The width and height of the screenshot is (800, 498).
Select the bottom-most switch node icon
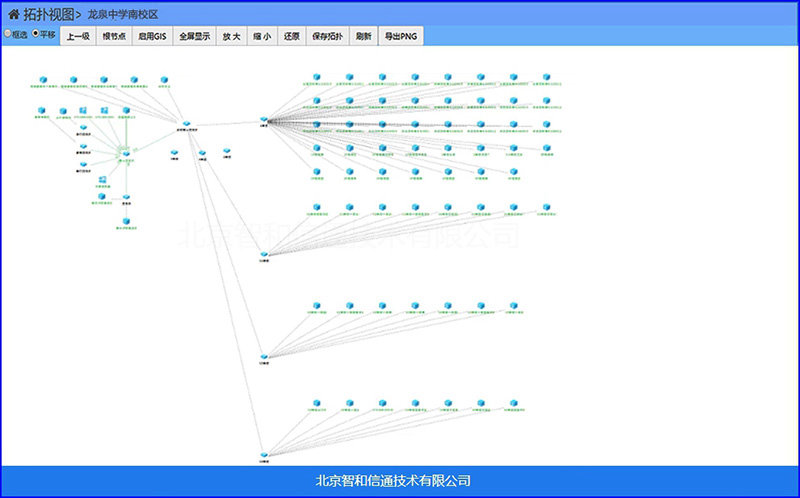click(x=264, y=455)
